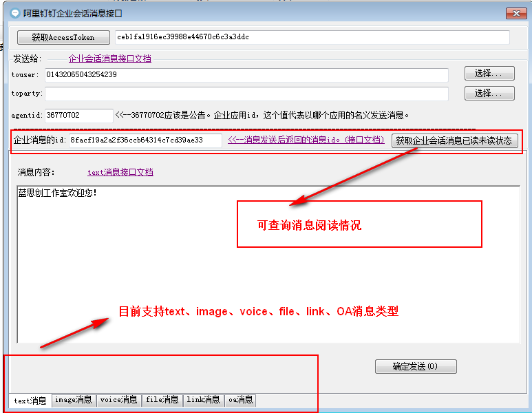Click the 企业消息的id input field

click(145, 140)
